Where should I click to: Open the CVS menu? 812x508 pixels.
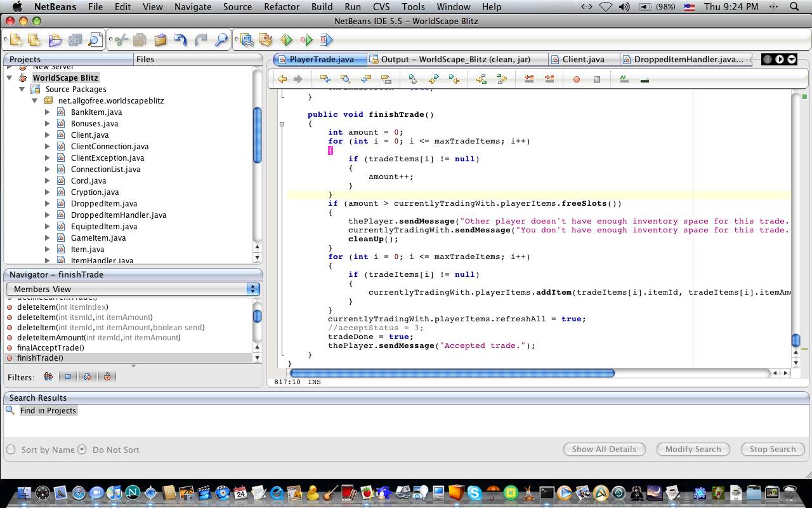click(381, 7)
